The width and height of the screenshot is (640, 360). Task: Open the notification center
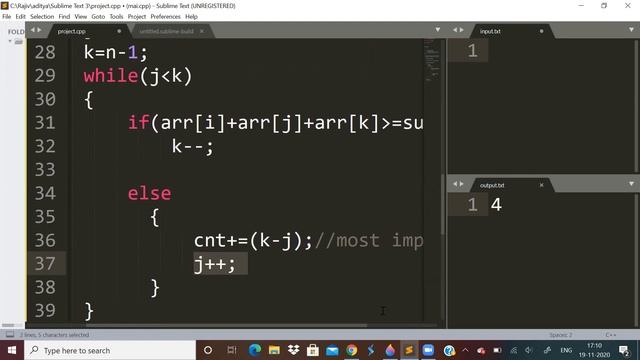[624, 350]
